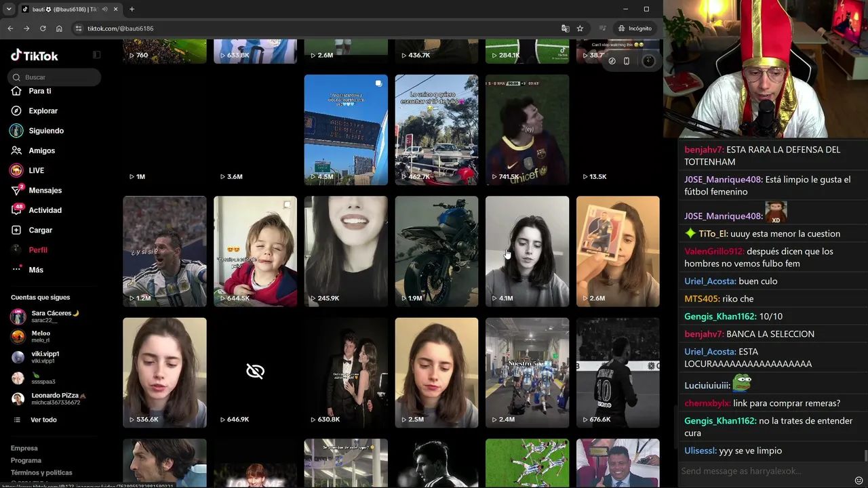Open highway sign video with 4.5M views
The image size is (868, 488).
pyautogui.click(x=346, y=130)
